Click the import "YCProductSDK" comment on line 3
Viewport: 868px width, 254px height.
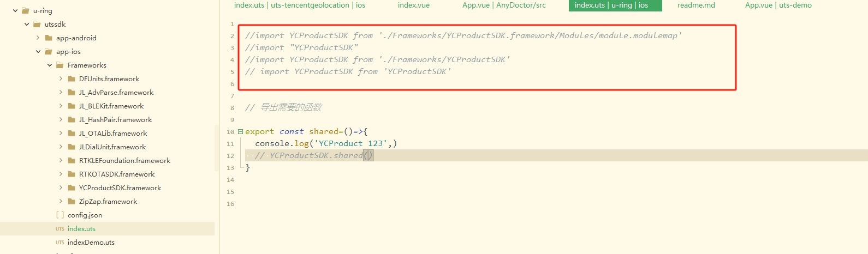301,47
